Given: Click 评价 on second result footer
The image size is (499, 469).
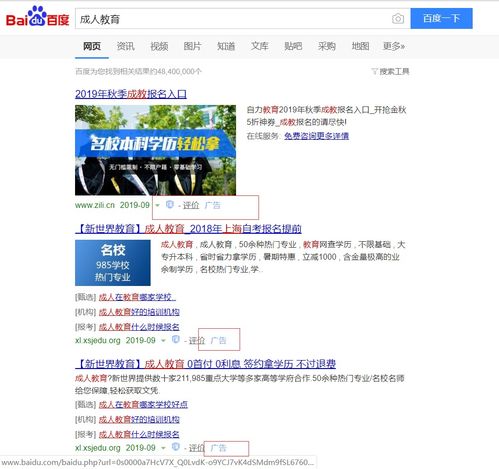Looking at the screenshot, I should pyautogui.click(x=197, y=340).
